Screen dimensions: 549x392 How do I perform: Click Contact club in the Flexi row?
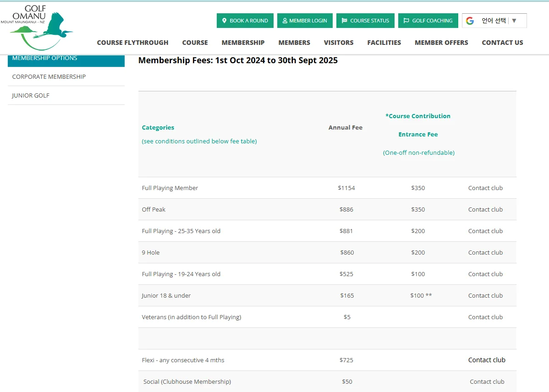coord(487,360)
